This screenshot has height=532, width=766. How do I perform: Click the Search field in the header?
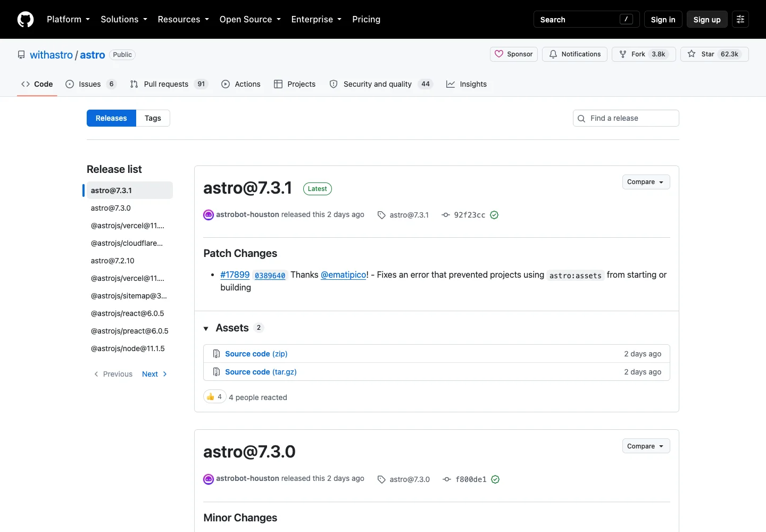pos(587,19)
